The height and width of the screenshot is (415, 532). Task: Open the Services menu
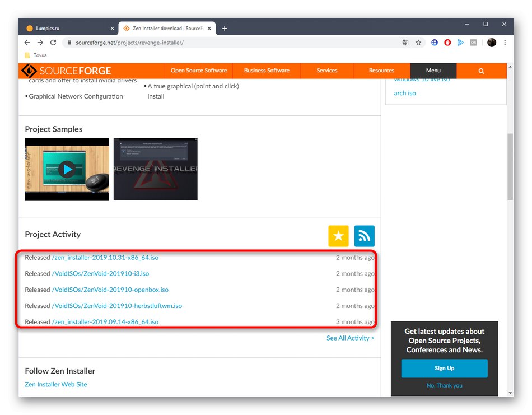326,71
